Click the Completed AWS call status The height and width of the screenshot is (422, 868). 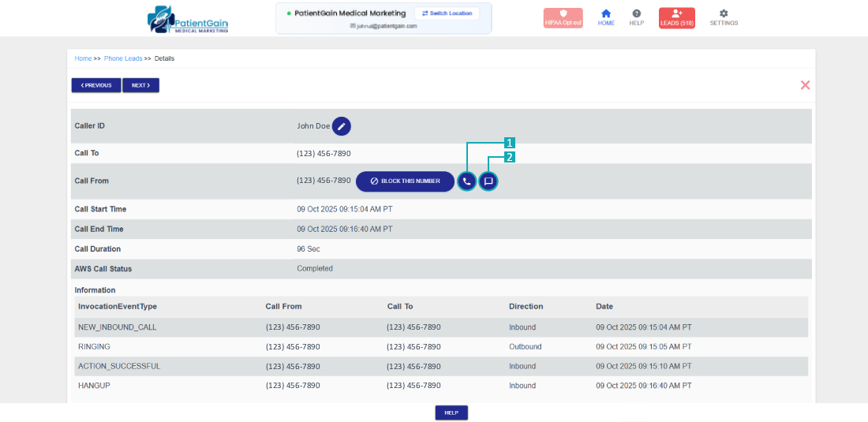coord(314,269)
